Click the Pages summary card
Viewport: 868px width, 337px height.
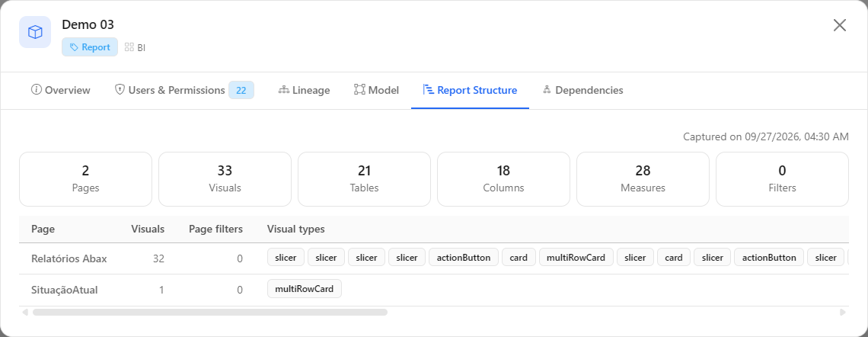click(86, 179)
